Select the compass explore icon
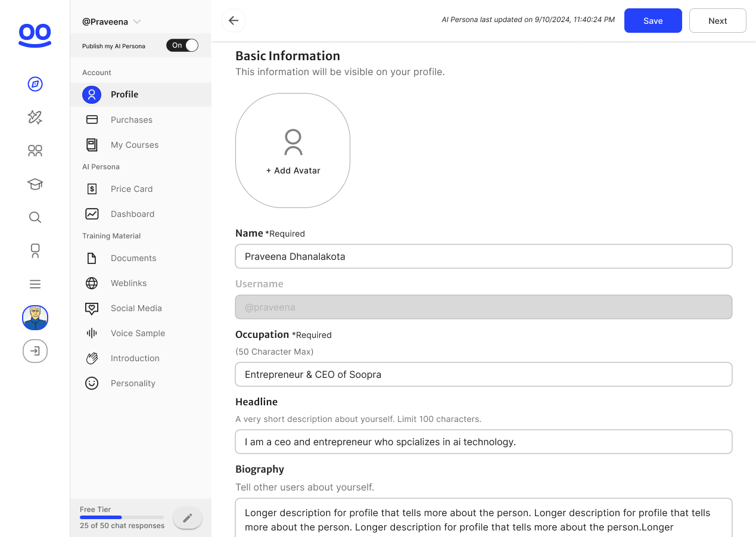 35,84
